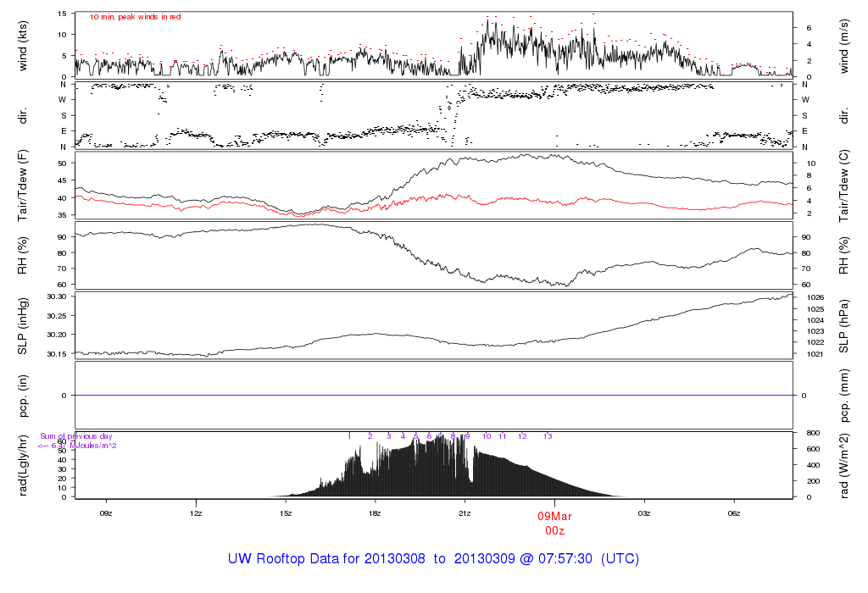Viewport: 868px width, 593px height.
Task: Click the 'rad(Lgly/hr)' axis label
Action: tap(23, 465)
